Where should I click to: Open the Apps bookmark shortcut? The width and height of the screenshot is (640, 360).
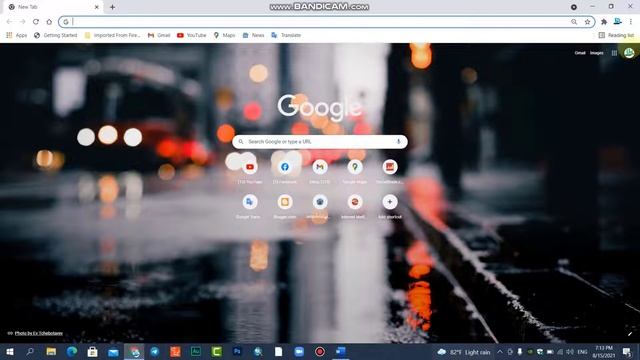click(17, 36)
